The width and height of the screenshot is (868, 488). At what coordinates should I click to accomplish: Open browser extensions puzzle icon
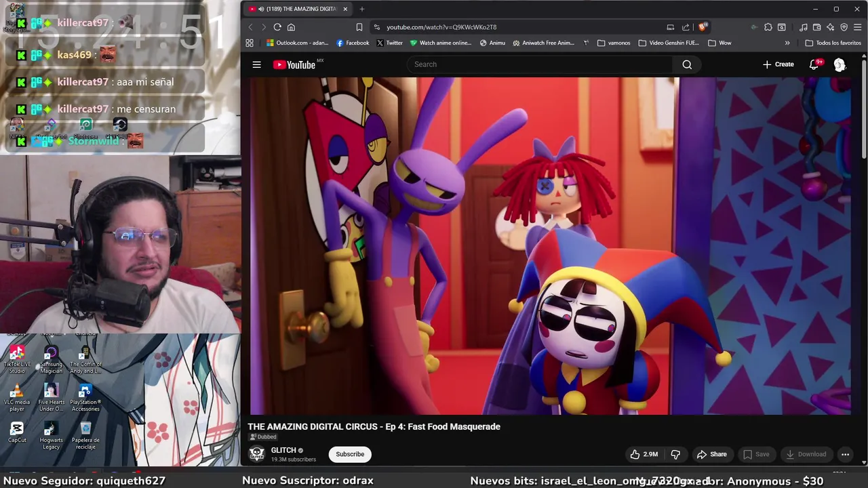tap(768, 27)
